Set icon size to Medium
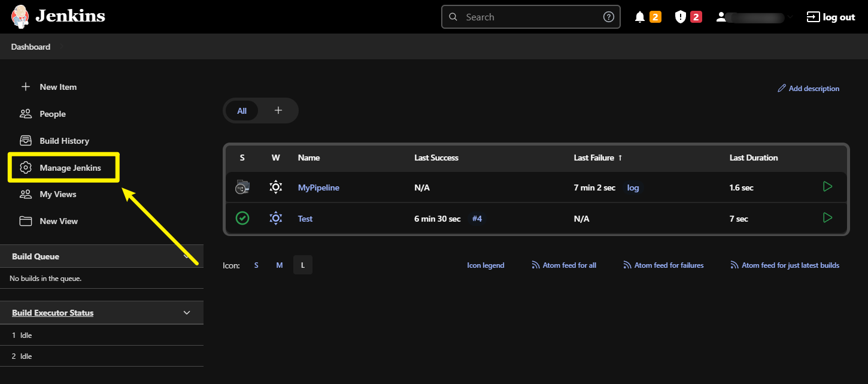Image resolution: width=868 pixels, height=384 pixels. [x=279, y=265]
